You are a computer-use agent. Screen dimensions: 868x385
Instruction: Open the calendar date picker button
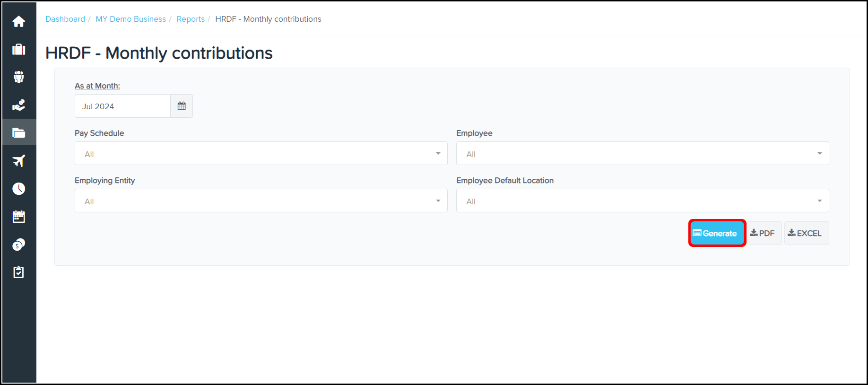[x=182, y=106]
